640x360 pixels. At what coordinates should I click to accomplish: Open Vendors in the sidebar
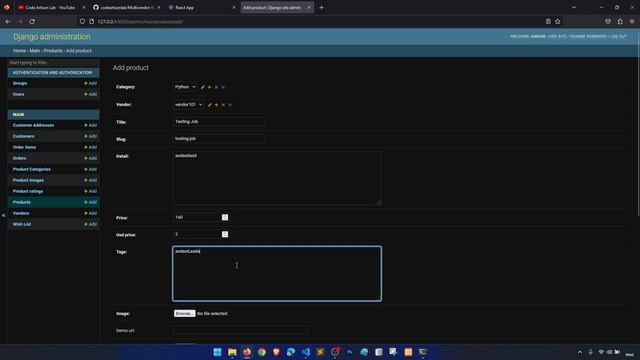[21, 213]
